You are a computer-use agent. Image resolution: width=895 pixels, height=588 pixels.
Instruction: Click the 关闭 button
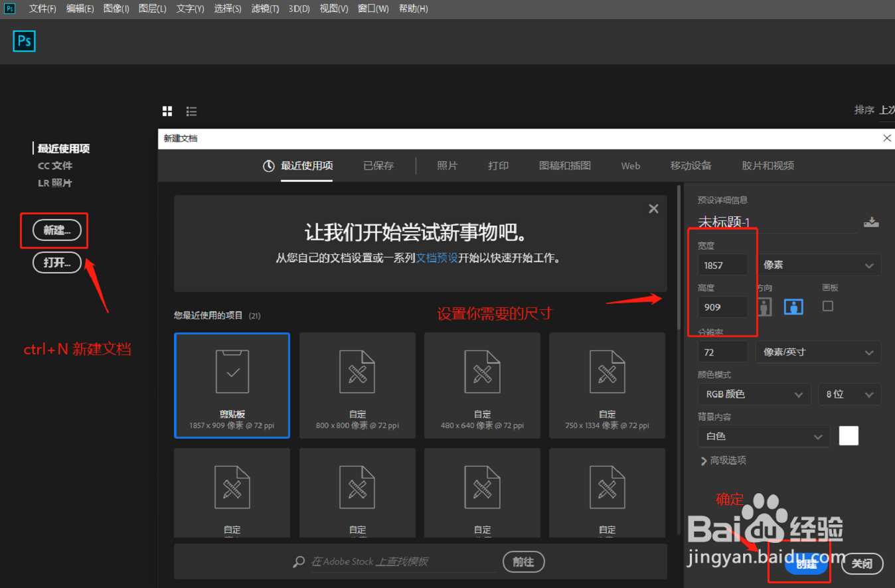(862, 564)
